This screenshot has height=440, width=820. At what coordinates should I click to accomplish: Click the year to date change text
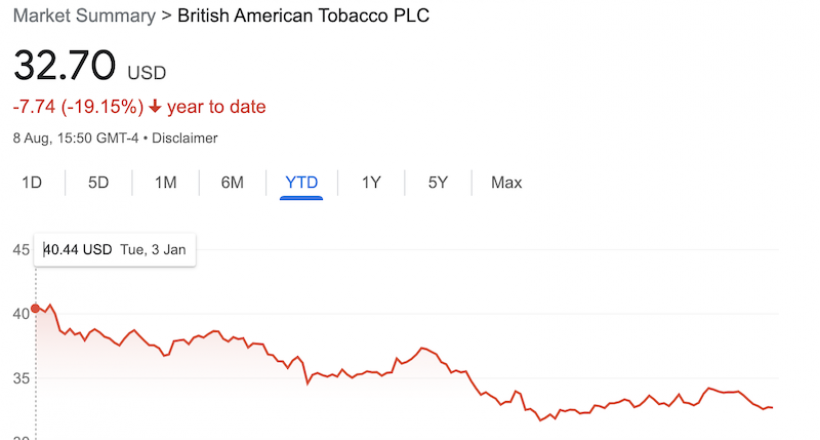coord(217,107)
